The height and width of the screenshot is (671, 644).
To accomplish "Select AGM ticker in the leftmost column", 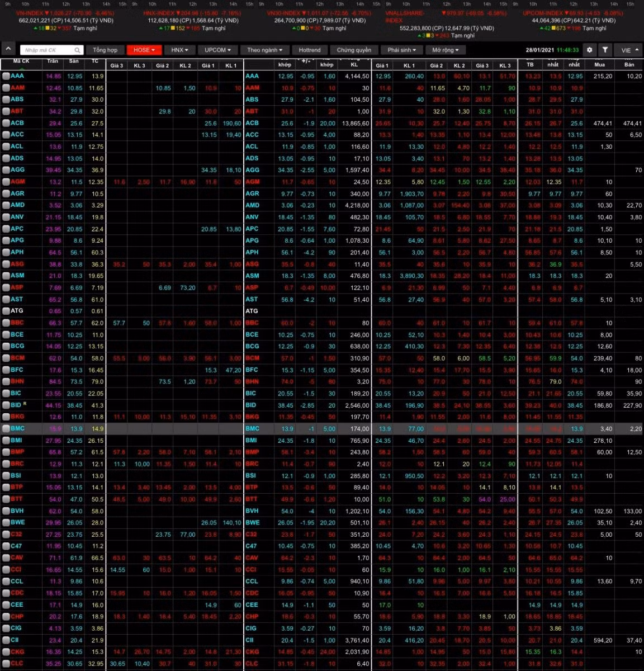I will 18,182.
